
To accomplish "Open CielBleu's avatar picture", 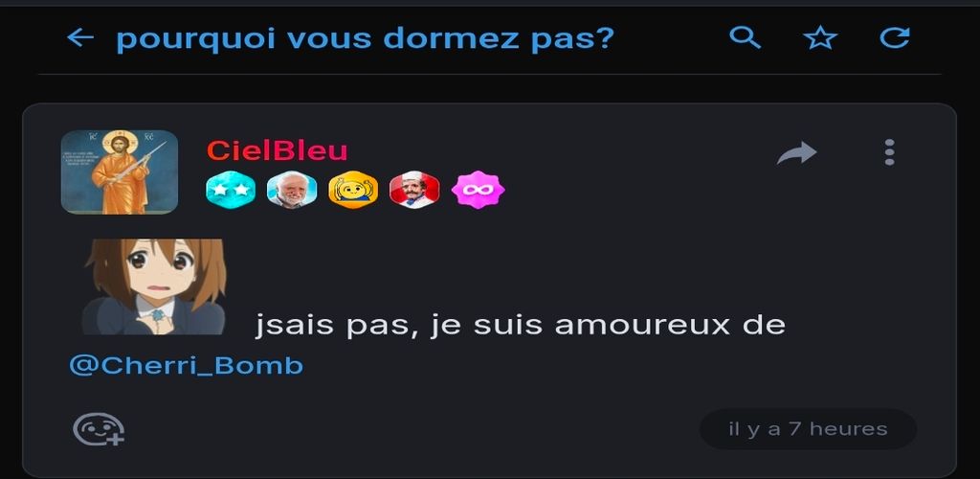I will click(x=120, y=172).
